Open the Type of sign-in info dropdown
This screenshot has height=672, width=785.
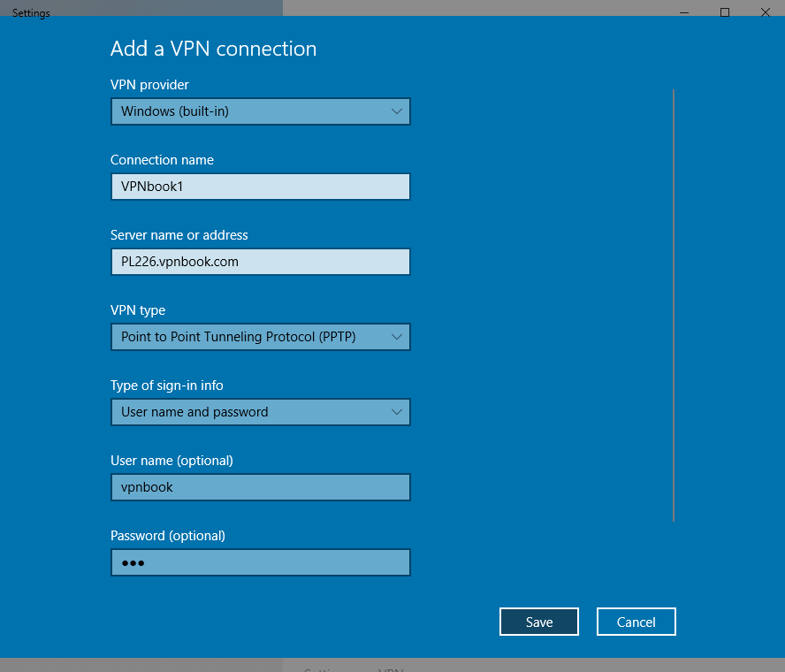pyautogui.click(x=260, y=412)
